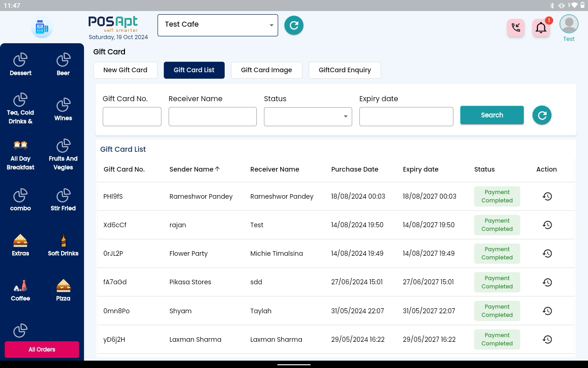Viewport: 588px width, 368px height.
Task: Focus the Expiry date input field
Action: (x=406, y=116)
